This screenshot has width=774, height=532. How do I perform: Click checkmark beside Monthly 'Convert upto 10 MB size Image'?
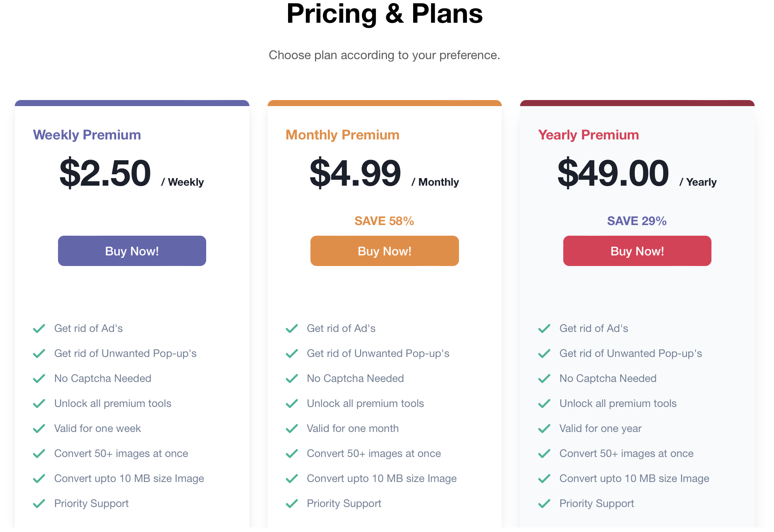click(292, 479)
